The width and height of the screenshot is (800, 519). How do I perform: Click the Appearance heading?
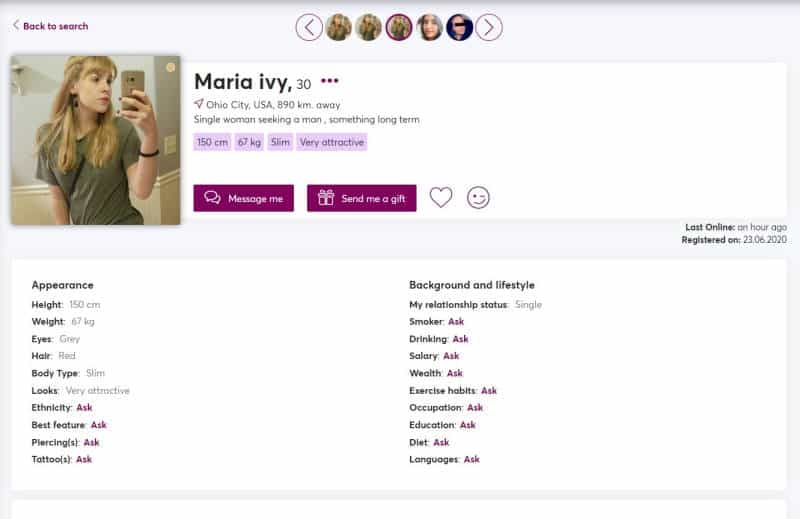click(62, 285)
